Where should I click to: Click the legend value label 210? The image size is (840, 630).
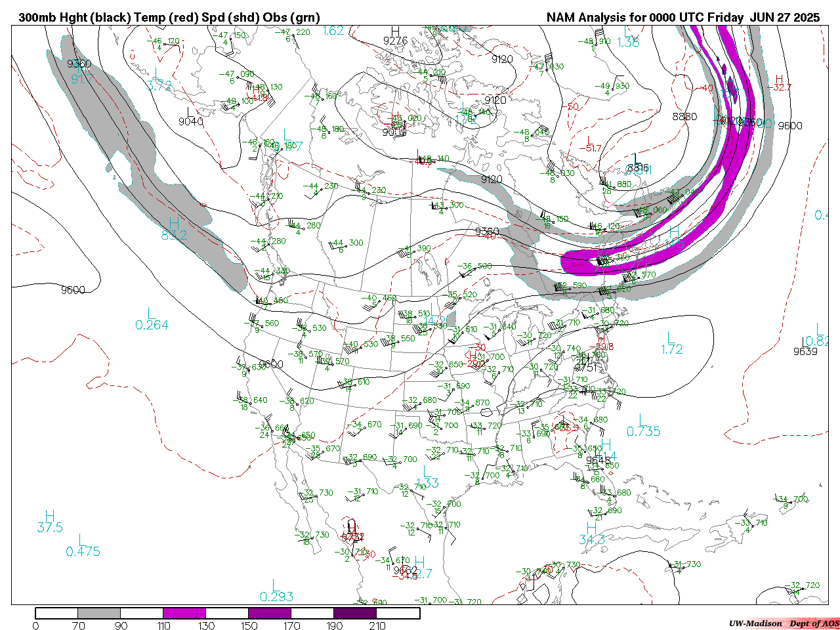pos(377,625)
